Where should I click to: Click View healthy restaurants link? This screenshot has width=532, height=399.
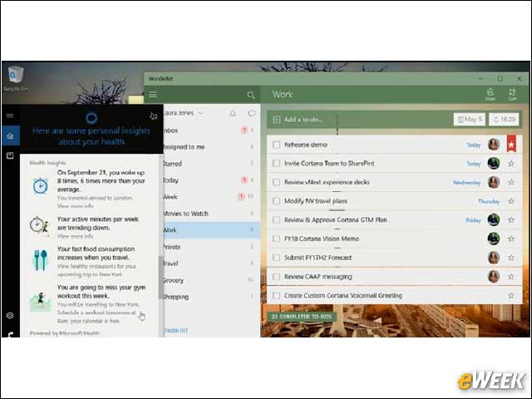pos(96,270)
